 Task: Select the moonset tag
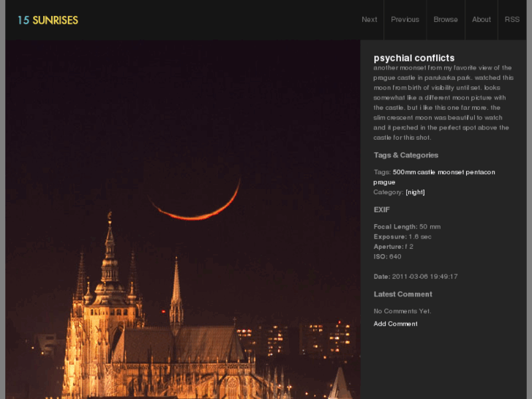[451, 172]
